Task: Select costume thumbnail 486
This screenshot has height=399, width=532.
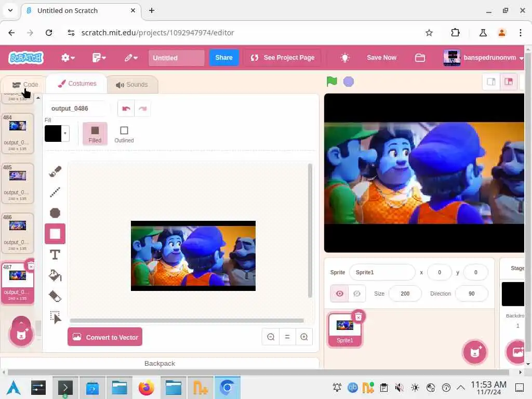Action: point(17,233)
